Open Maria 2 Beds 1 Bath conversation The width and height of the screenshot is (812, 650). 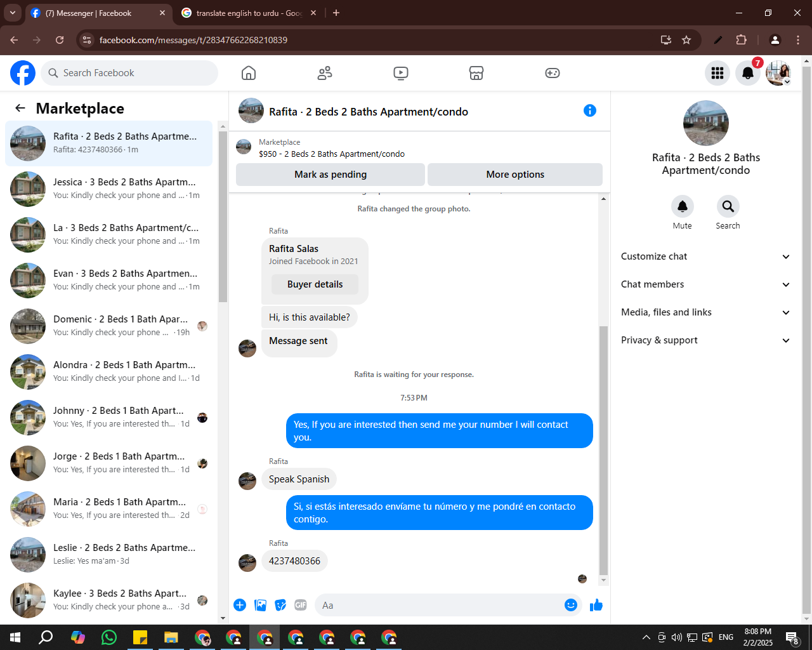click(109, 509)
